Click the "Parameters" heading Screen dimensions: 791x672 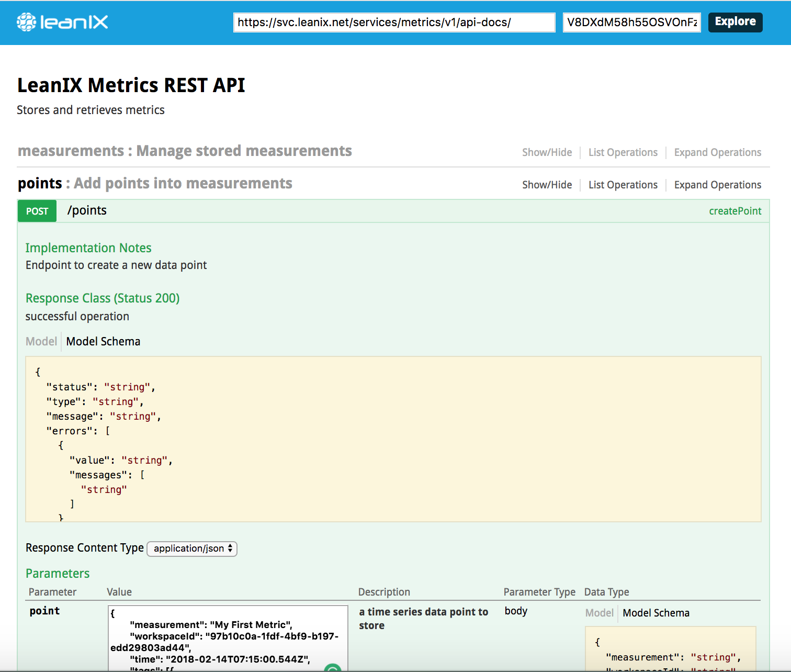pos(58,574)
